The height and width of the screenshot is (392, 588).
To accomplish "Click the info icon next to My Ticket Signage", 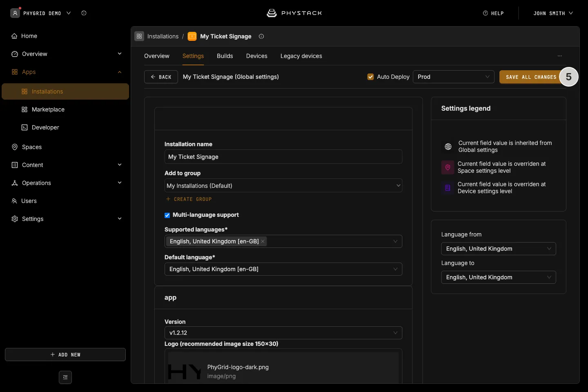I will (x=261, y=36).
